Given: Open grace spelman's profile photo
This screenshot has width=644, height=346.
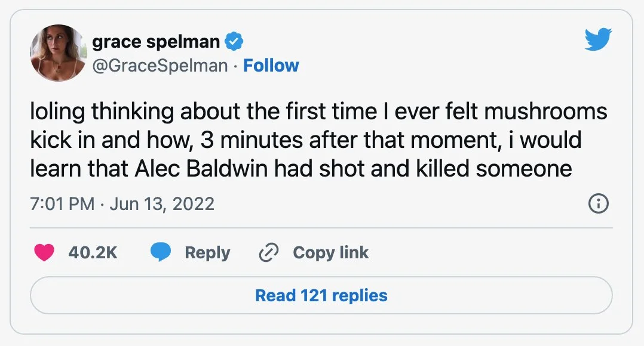Looking at the screenshot, I should pyautogui.click(x=58, y=52).
